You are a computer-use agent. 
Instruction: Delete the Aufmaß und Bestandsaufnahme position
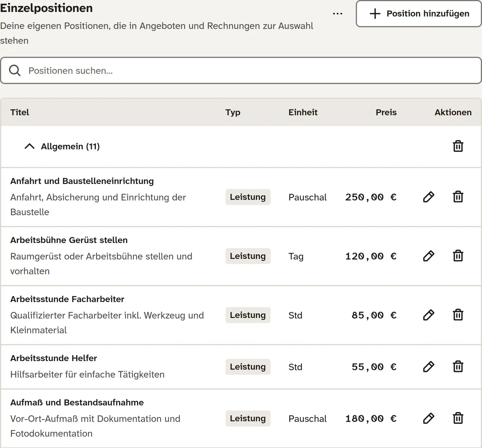click(458, 418)
